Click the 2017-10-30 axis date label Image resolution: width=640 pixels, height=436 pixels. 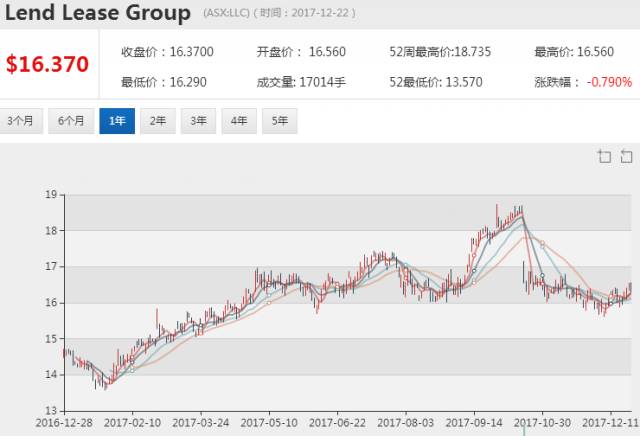point(542,423)
